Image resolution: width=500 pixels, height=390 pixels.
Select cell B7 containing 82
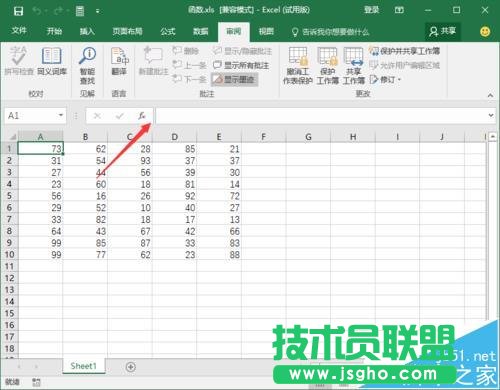pyautogui.click(x=85, y=219)
